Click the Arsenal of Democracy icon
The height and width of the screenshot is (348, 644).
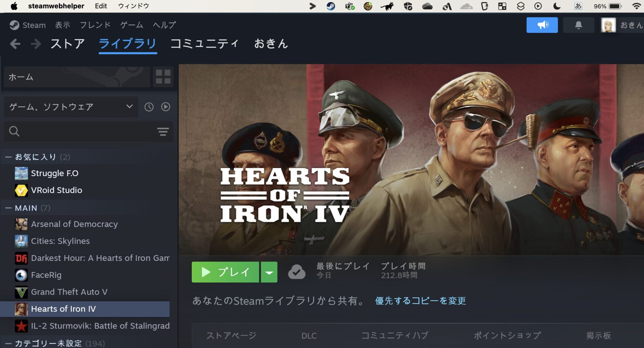(21, 224)
